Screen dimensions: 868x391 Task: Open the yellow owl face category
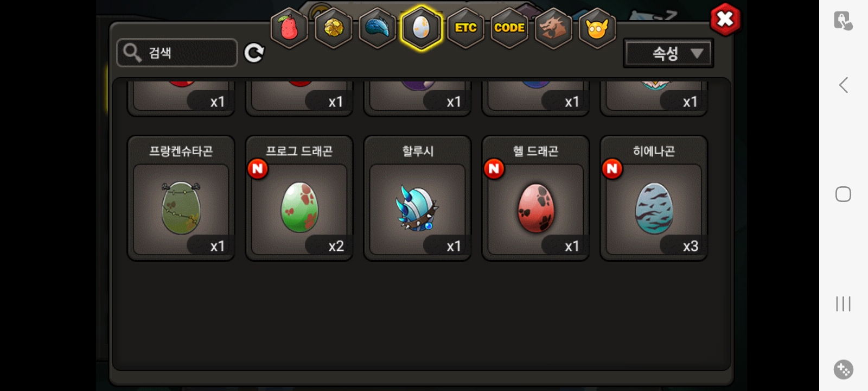coord(597,28)
